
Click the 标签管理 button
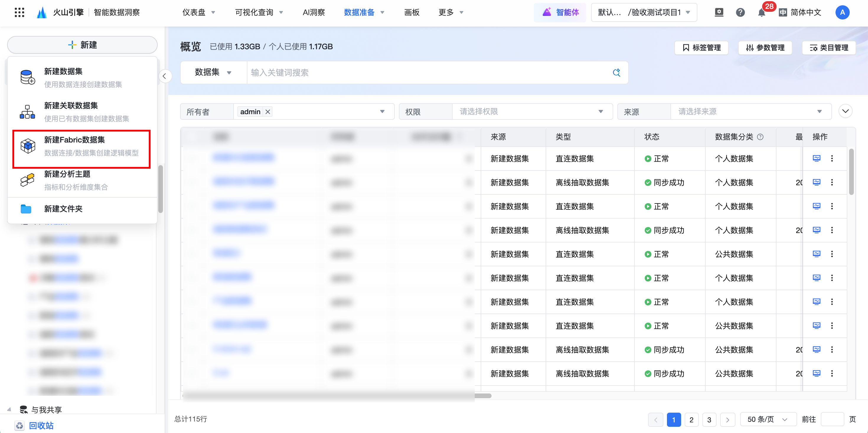pos(701,47)
